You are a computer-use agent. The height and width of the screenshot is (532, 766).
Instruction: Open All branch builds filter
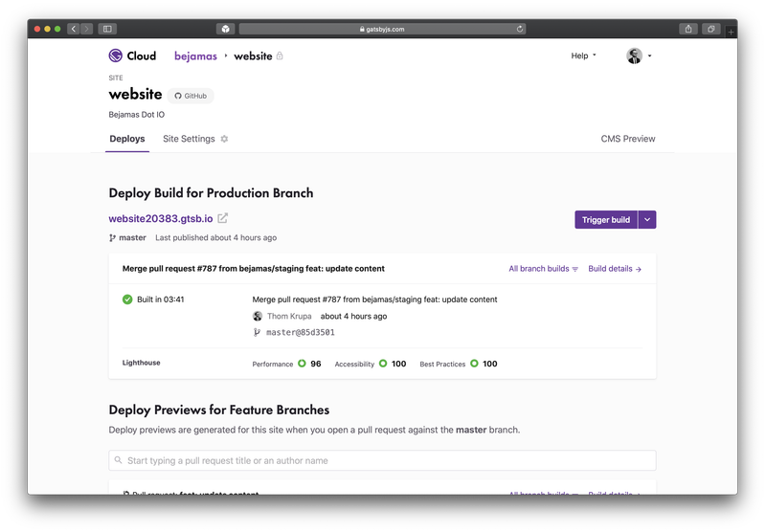[x=543, y=269]
